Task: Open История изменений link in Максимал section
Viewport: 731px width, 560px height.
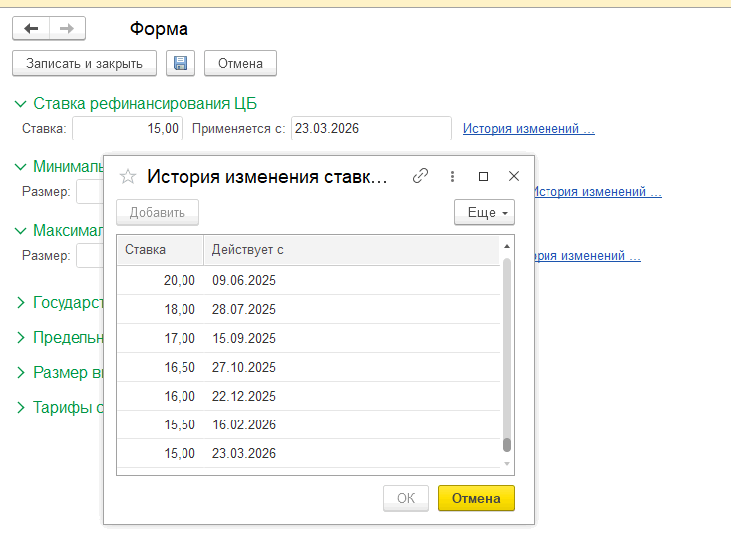Action: point(587,256)
